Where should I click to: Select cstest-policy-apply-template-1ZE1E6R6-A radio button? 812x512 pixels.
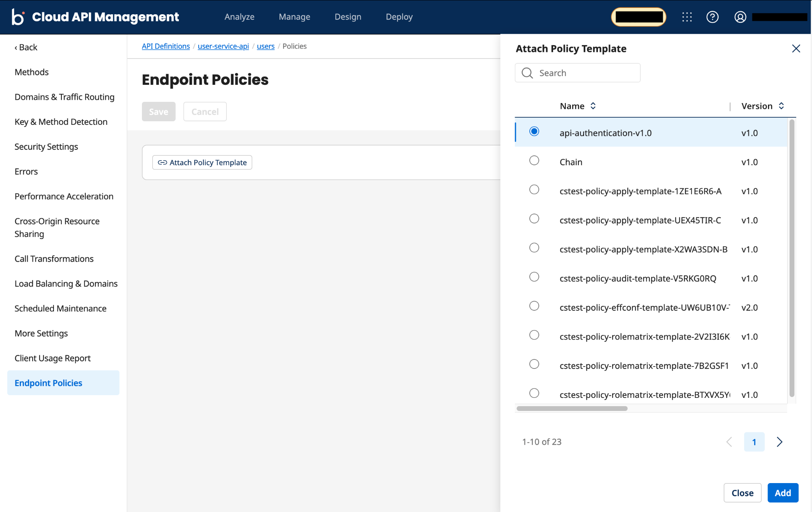(x=534, y=189)
